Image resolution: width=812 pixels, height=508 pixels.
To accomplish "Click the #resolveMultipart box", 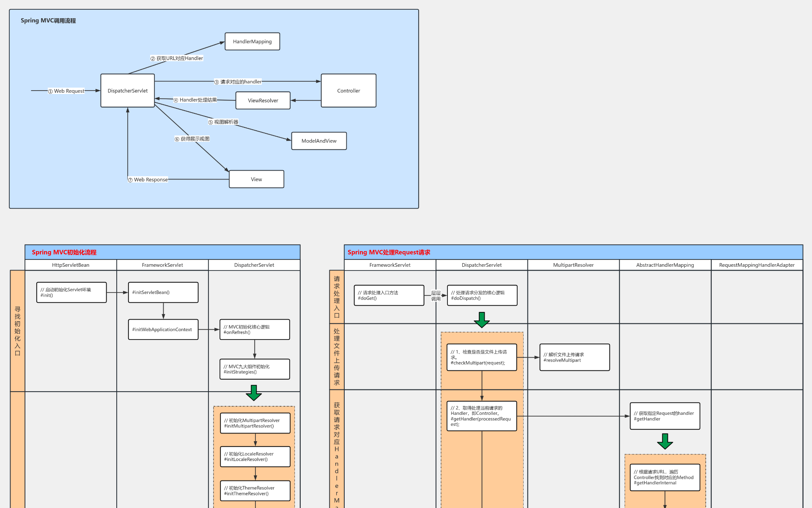I will pyautogui.click(x=574, y=357).
